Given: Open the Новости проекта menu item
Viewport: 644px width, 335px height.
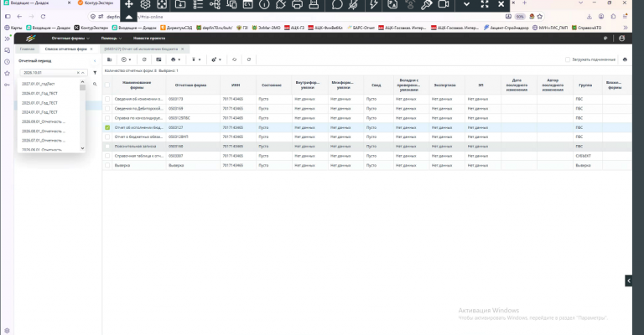Looking at the screenshot, I should click(x=149, y=39).
